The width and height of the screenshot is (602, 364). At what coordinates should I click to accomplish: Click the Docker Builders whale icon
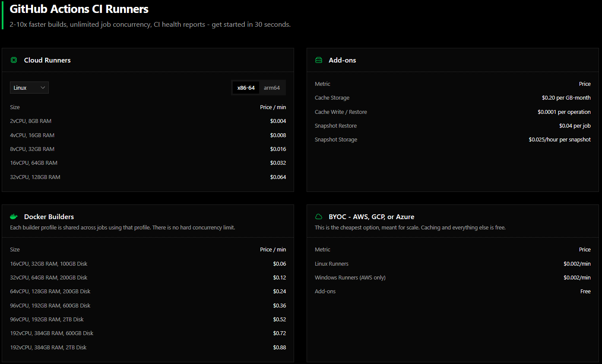(x=14, y=217)
